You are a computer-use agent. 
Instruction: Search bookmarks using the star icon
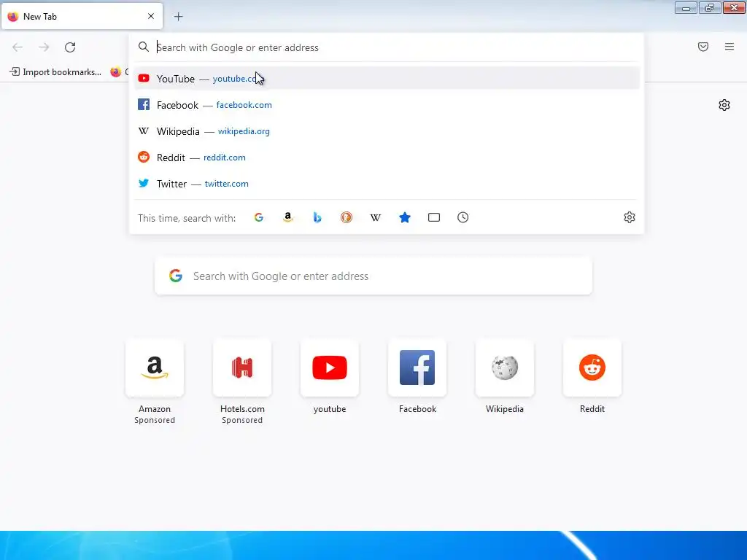404,217
